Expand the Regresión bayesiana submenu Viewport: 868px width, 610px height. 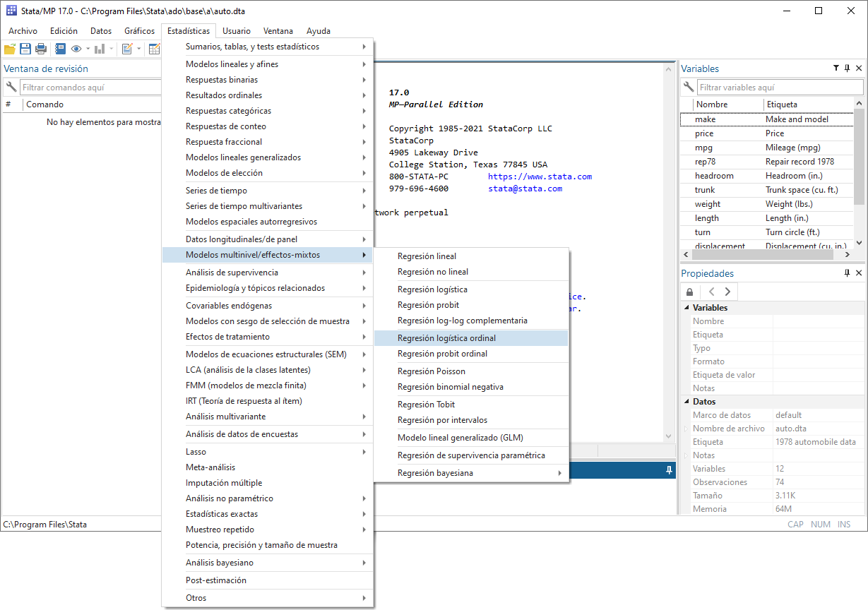coord(470,473)
